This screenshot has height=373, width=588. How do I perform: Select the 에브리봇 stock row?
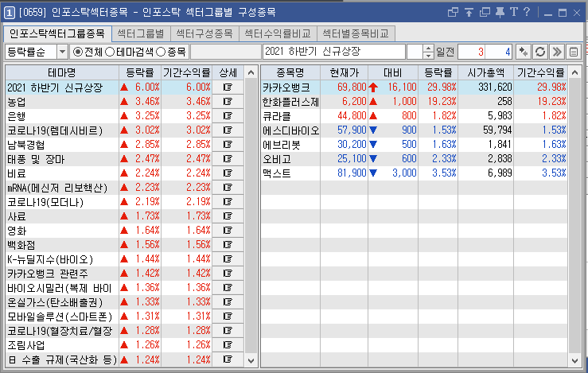[x=414, y=144]
